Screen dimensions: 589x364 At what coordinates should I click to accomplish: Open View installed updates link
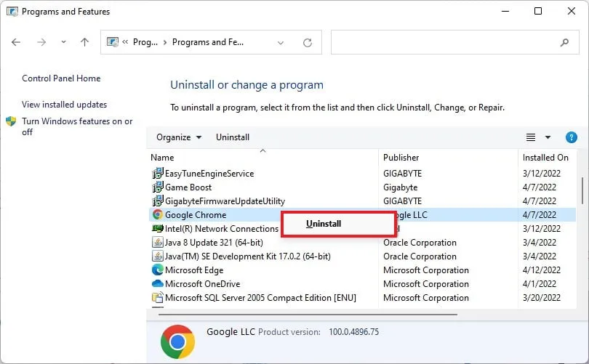click(64, 105)
